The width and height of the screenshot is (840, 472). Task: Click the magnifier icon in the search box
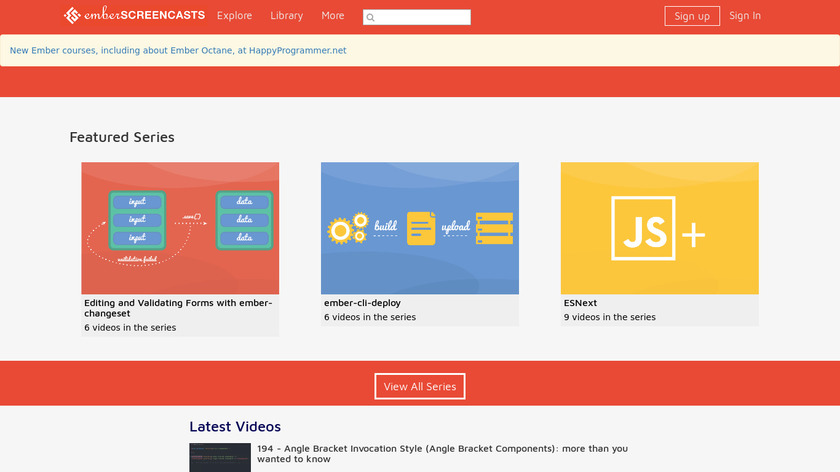pos(370,18)
